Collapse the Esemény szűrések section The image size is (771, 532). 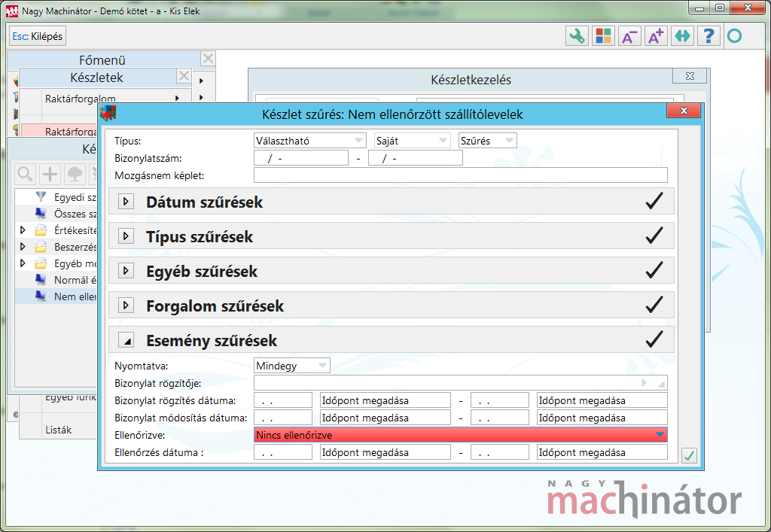[x=126, y=340]
